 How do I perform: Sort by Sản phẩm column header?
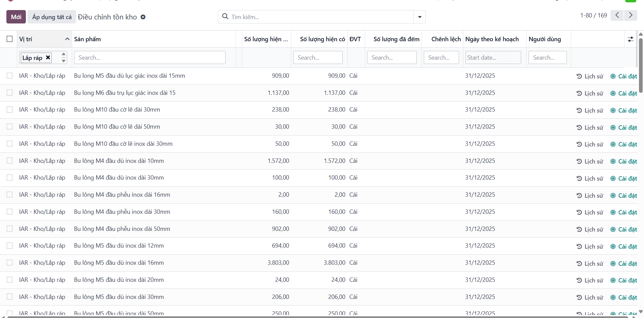click(87, 39)
